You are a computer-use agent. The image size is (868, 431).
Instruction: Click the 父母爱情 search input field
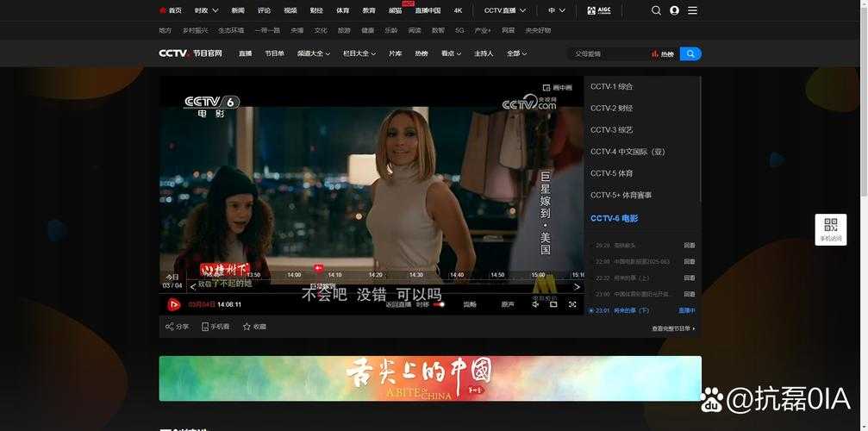609,53
